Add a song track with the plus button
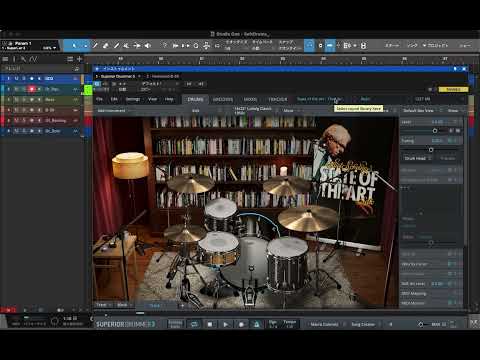480x360 pixels. click(182, 305)
